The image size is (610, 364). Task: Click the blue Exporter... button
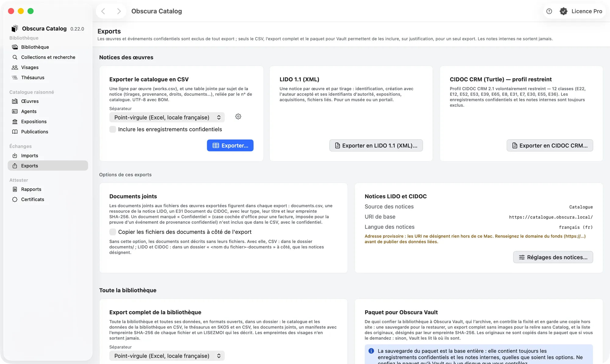(230, 145)
